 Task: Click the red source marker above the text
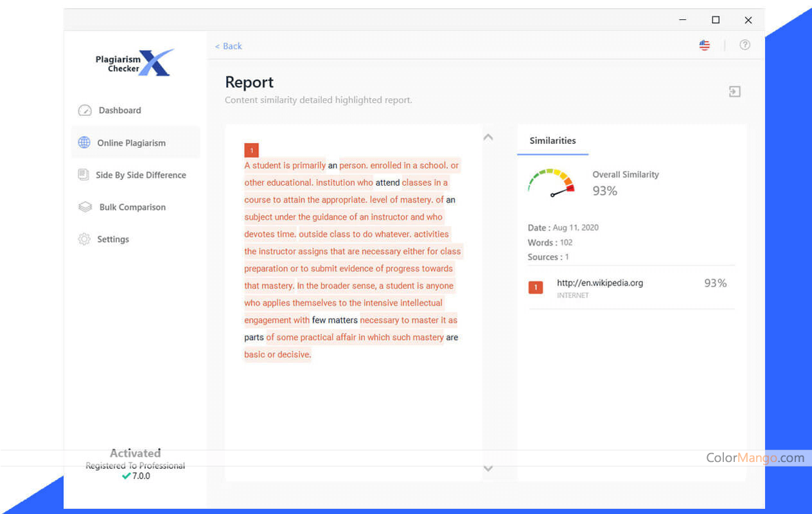pyautogui.click(x=251, y=150)
